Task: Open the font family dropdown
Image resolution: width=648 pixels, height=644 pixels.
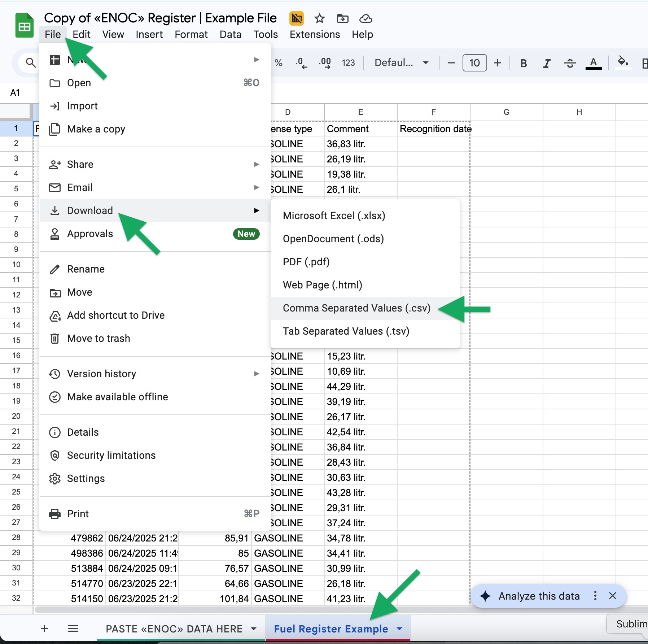Action: (x=401, y=63)
